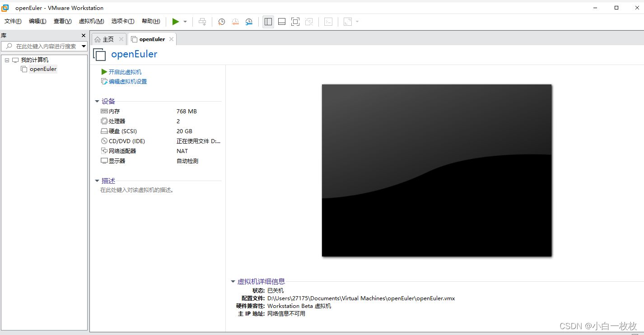Click the green power-on play button in toolbar

pos(176,22)
